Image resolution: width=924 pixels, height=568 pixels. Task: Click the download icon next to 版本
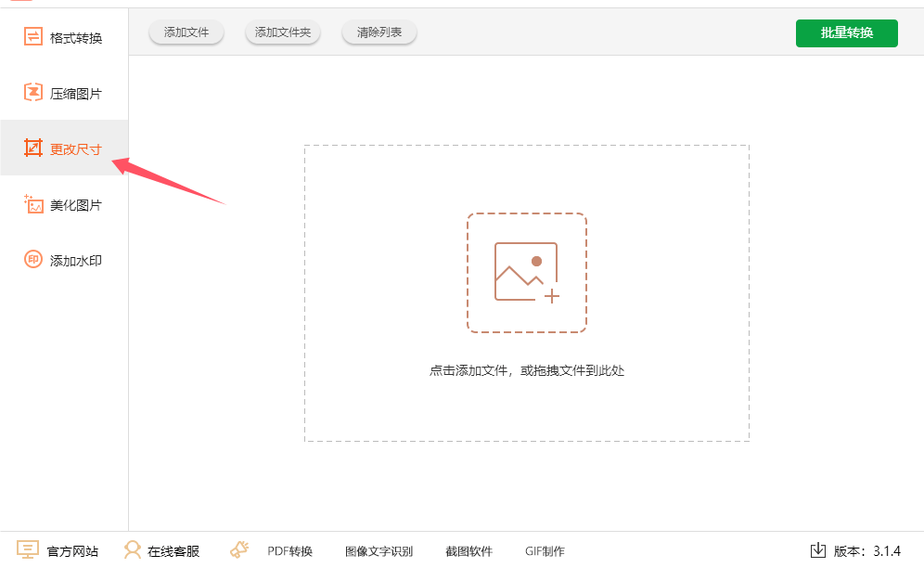(817, 550)
